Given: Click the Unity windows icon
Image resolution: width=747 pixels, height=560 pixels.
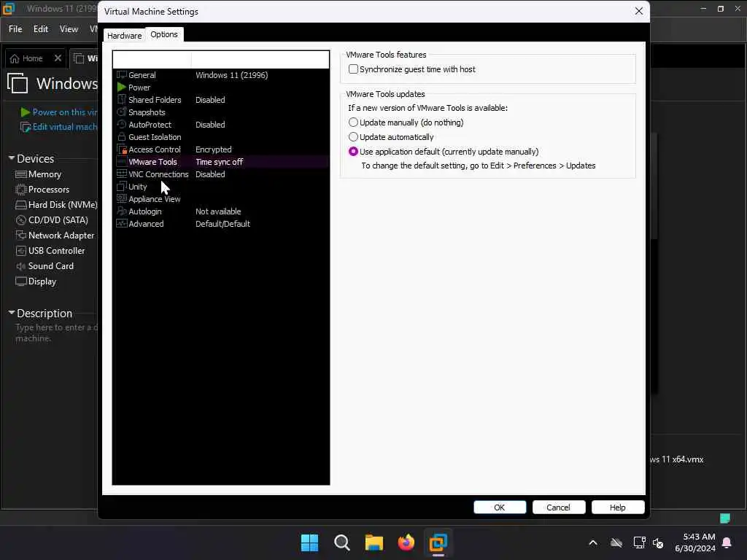Looking at the screenshot, I should (x=122, y=186).
